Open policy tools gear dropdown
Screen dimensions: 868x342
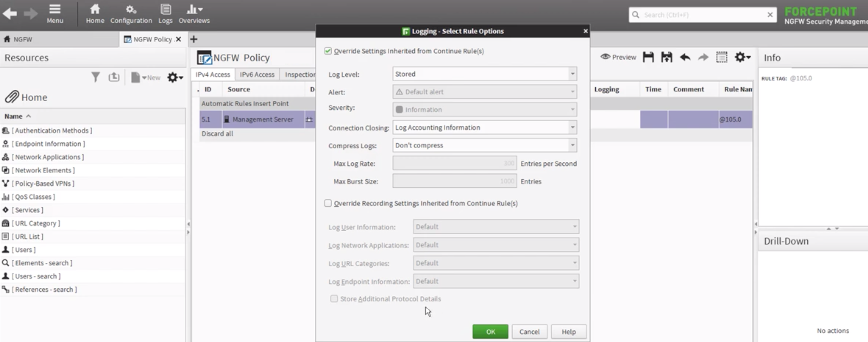pos(743,57)
